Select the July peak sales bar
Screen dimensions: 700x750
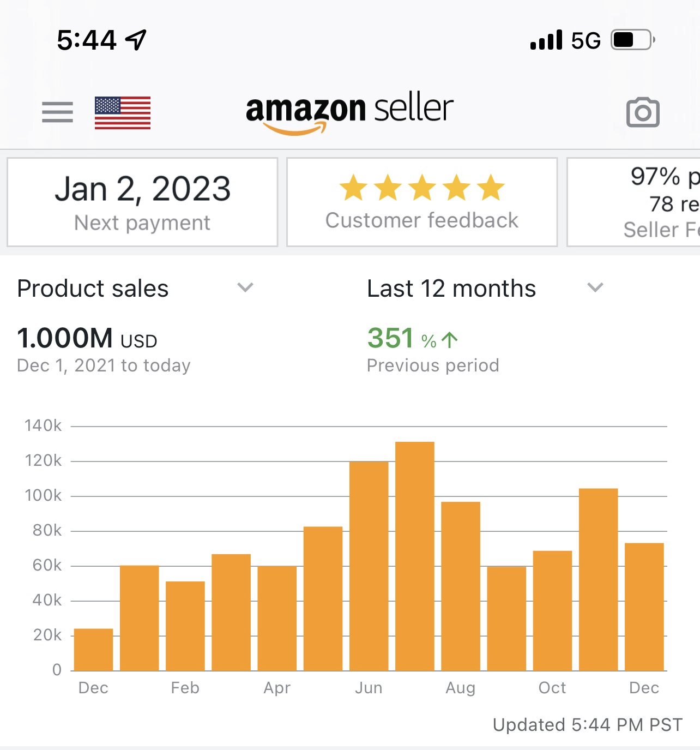(415, 556)
